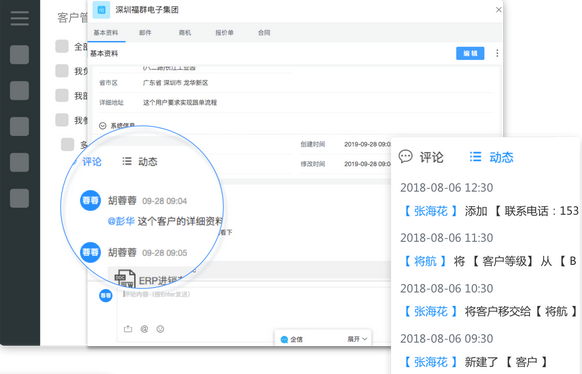Open 【张海花】 link in the 09:30 activity entry

(431, 362)
